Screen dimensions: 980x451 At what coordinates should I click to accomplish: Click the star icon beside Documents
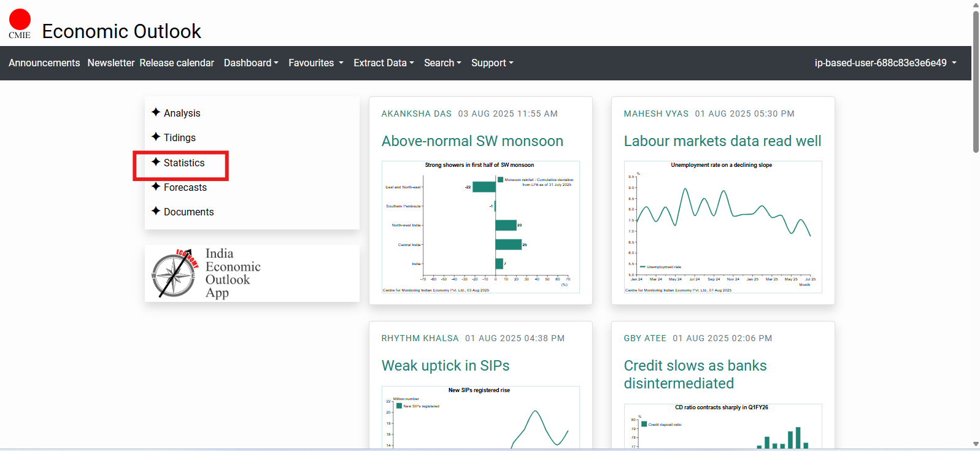tap(156, 211)
